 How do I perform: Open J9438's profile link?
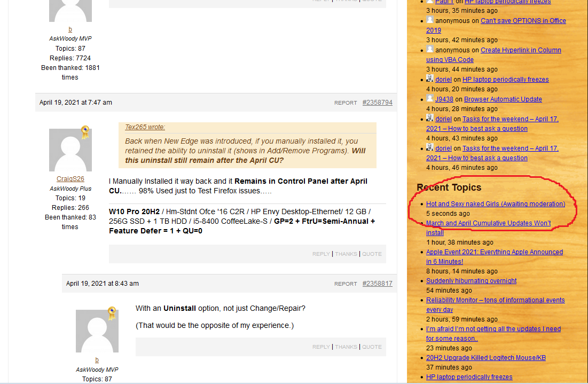pos(444,99)
